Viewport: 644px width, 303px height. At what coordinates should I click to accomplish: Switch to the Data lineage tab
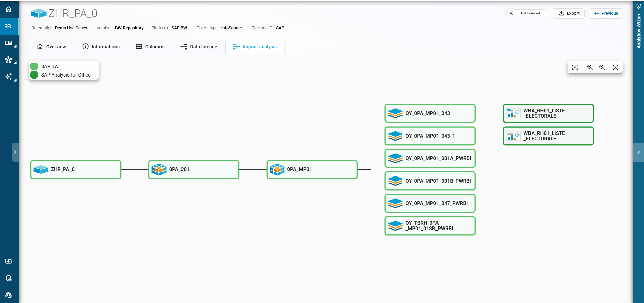pyautogui.click(x=199, y=47)
